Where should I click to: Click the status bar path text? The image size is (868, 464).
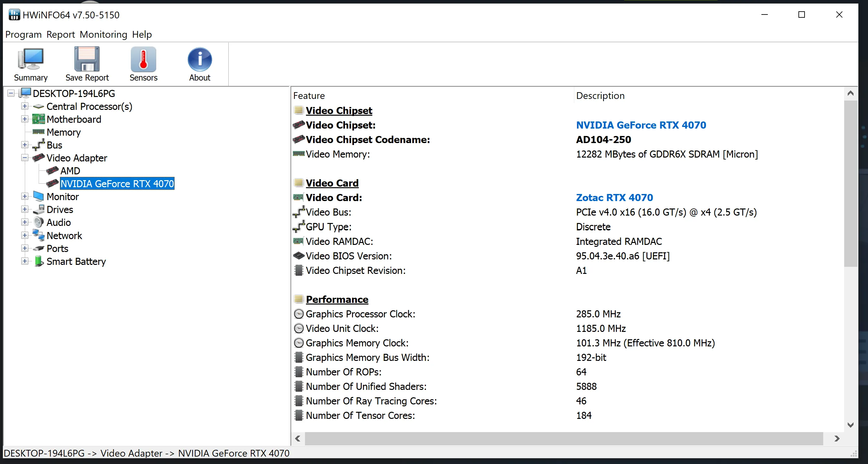click(x=146, y=453)
